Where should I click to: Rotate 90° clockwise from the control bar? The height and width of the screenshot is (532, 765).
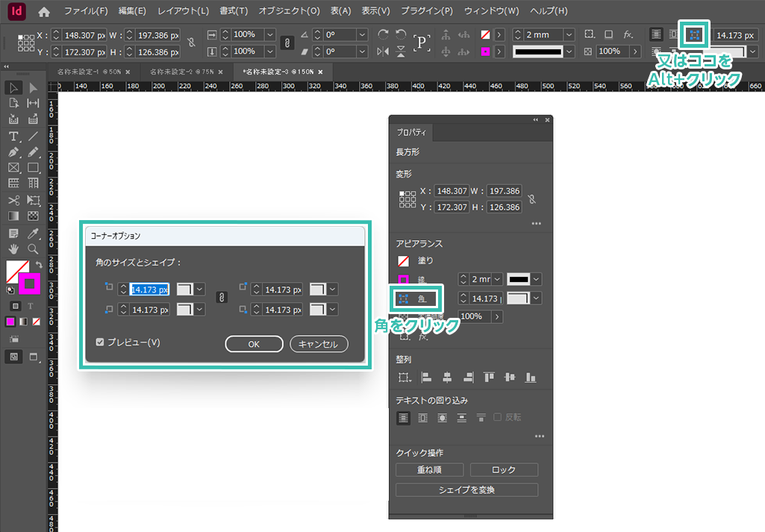383,34
